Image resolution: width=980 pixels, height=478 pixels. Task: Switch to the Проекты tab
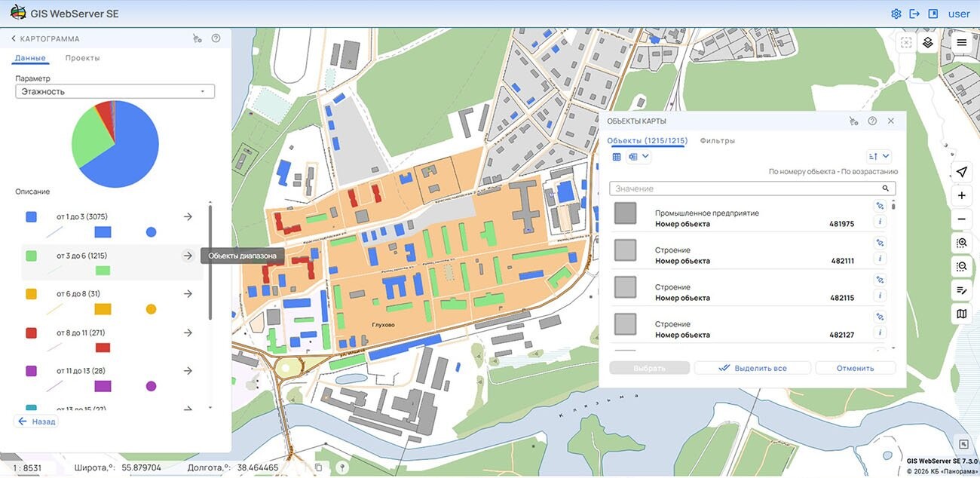(82, 58)
